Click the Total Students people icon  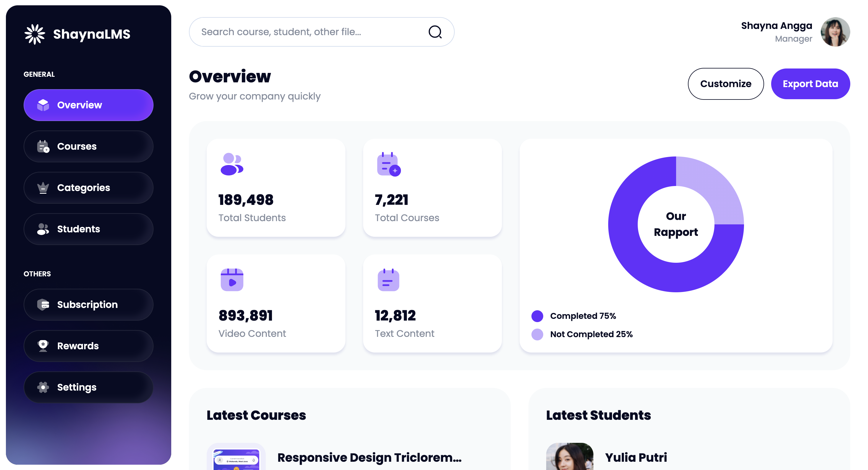[231, 164]
